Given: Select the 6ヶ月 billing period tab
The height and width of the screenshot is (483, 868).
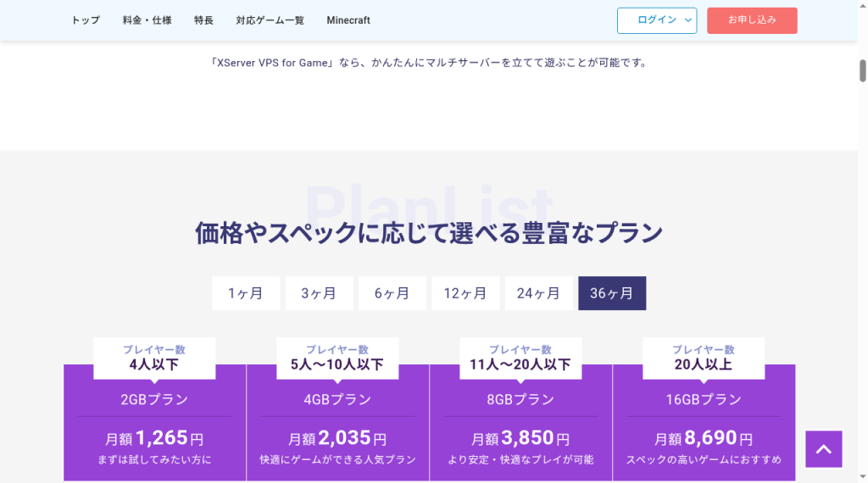Looking at the screenshot, I should (392, 293).
